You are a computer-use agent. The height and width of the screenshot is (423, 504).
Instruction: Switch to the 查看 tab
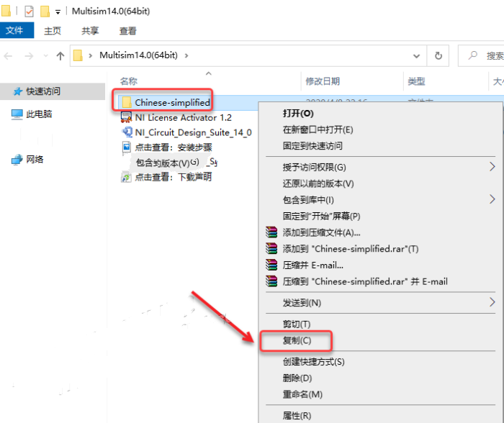(128, 31)
